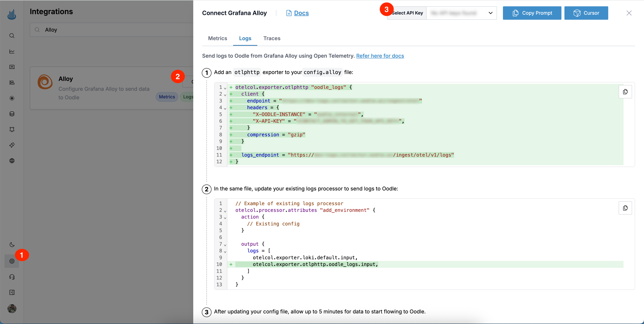Viewport: 644px width, 324px height.
Task: Open the alerts bell panel
Action: click(12, 129)
